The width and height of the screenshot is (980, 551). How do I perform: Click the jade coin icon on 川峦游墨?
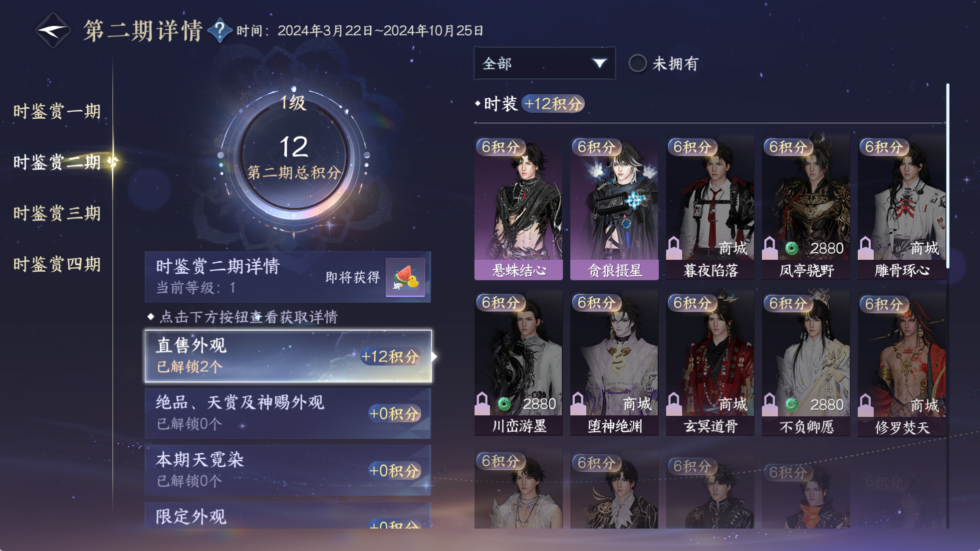click(x=504, y=403)
